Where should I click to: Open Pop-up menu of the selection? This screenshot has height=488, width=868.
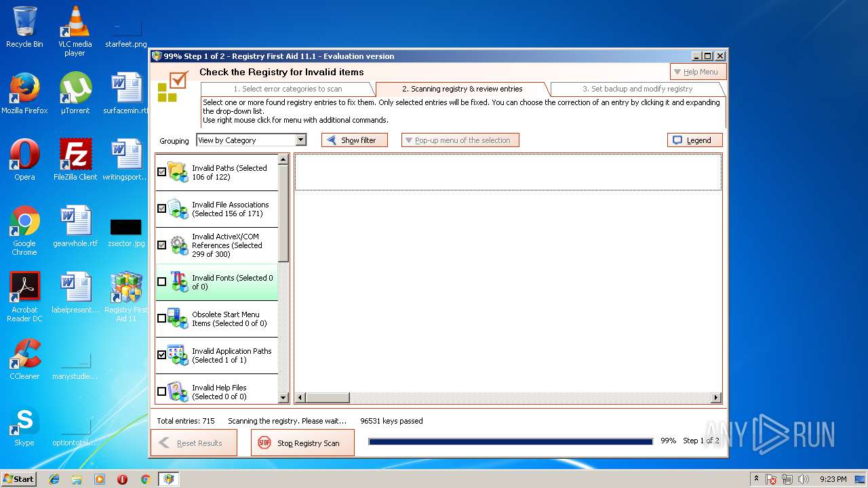pos(460,140)
